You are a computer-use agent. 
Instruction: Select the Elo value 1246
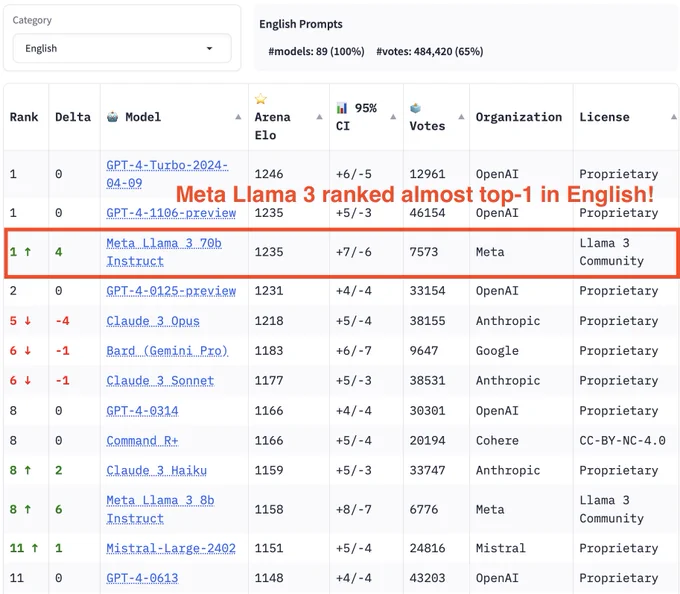pyautogui.click(x=269, y=174)
